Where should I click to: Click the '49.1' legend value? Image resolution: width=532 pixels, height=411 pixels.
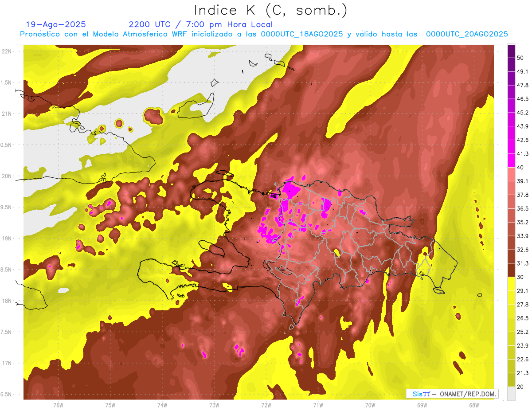point(523,71)
